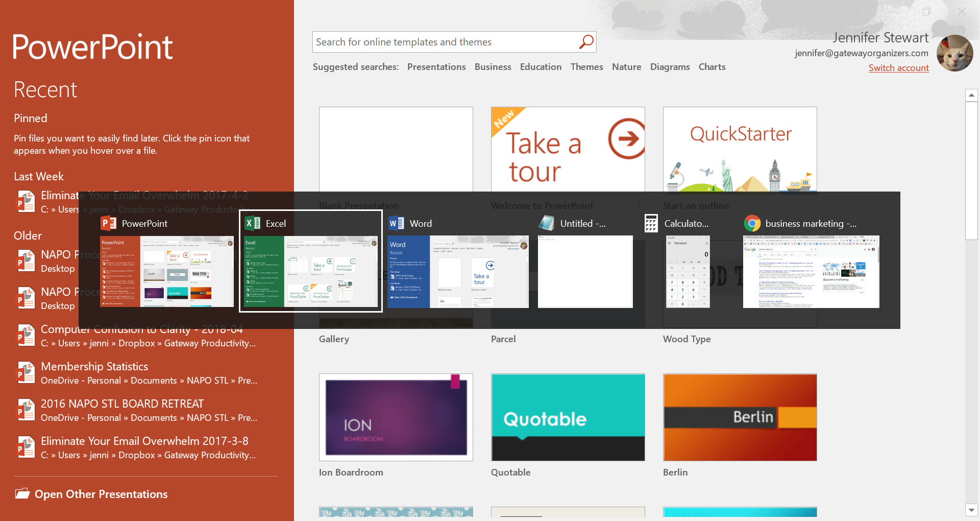Click the Word icon in task switcher
This screenshot has height=521, width=980.
(x=397, y=223)
